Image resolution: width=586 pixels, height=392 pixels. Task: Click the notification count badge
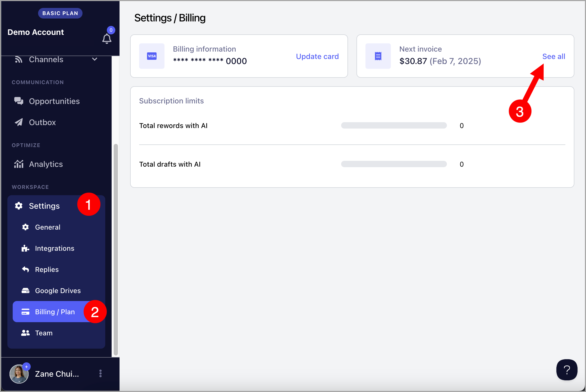(x=111, y=30)
